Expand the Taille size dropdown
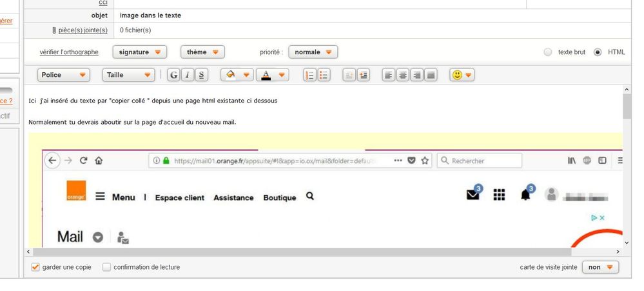Image resolution: width=644 pixels, height=291 pixels. click(x=128, y=75)
